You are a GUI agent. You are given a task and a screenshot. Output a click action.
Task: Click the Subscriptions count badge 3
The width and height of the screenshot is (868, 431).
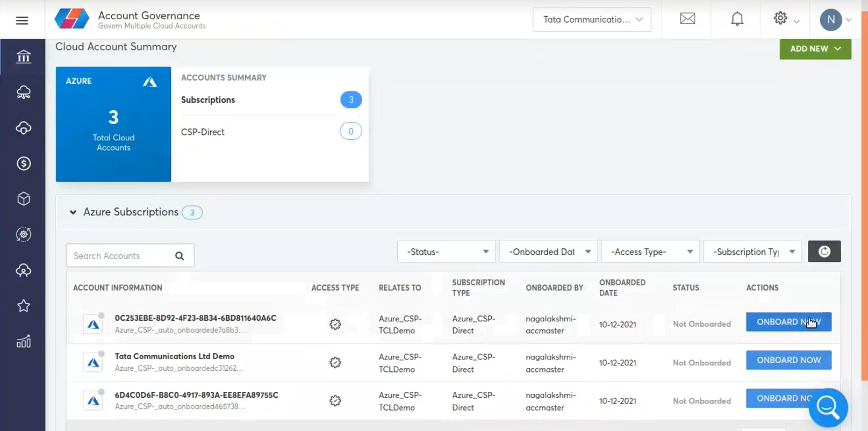tap(351, 99)
